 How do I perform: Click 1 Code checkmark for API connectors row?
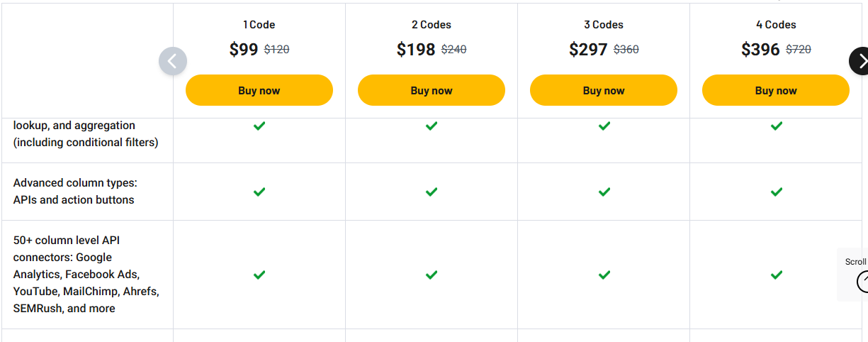click(259, 275)
